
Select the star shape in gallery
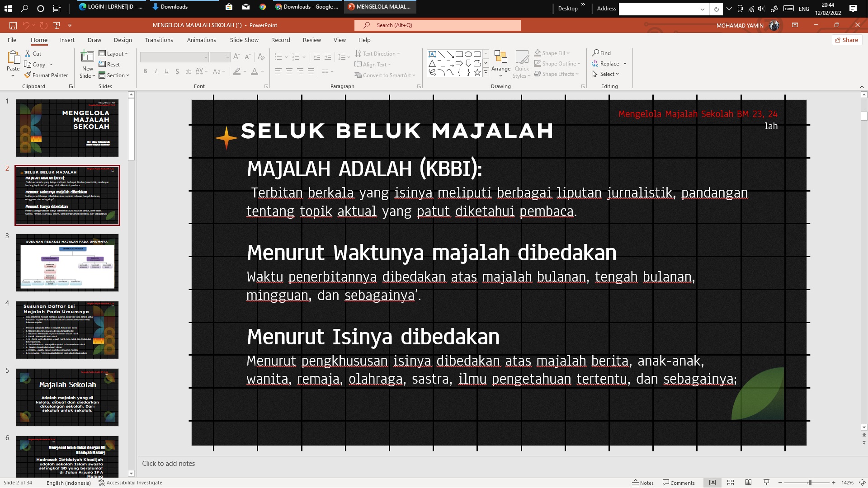click(477, 72)
